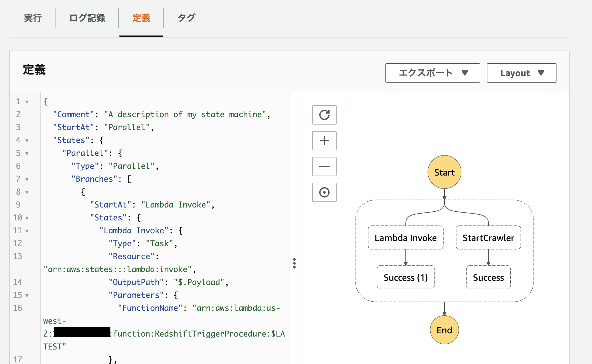Zoom out of the workflow diagram

point(324,167)
